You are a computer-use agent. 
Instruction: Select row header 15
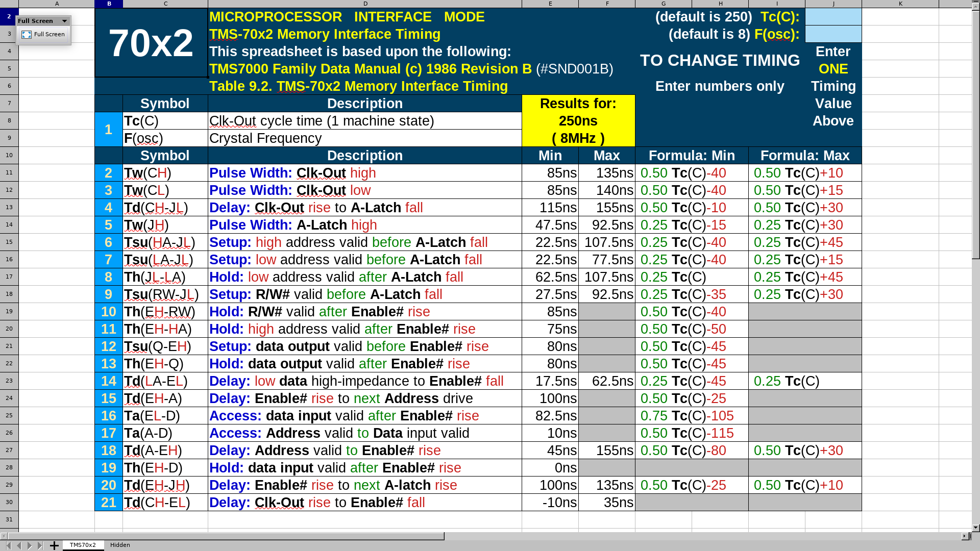pos(9,242)
